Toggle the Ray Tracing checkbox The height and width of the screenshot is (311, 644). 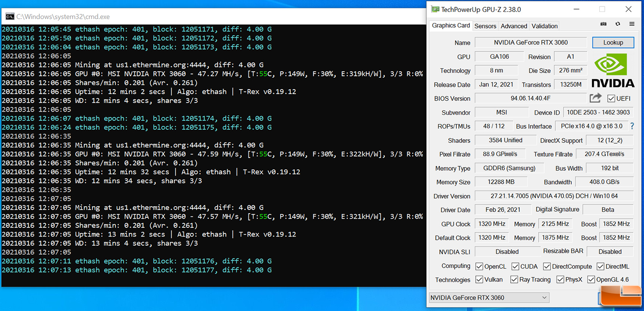(514, 279)
